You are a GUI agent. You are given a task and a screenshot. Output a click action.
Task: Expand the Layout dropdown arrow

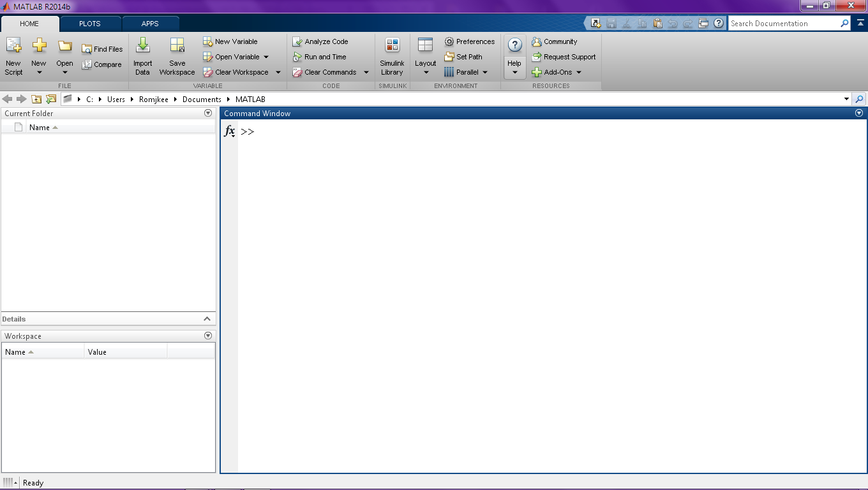point(426,73)
